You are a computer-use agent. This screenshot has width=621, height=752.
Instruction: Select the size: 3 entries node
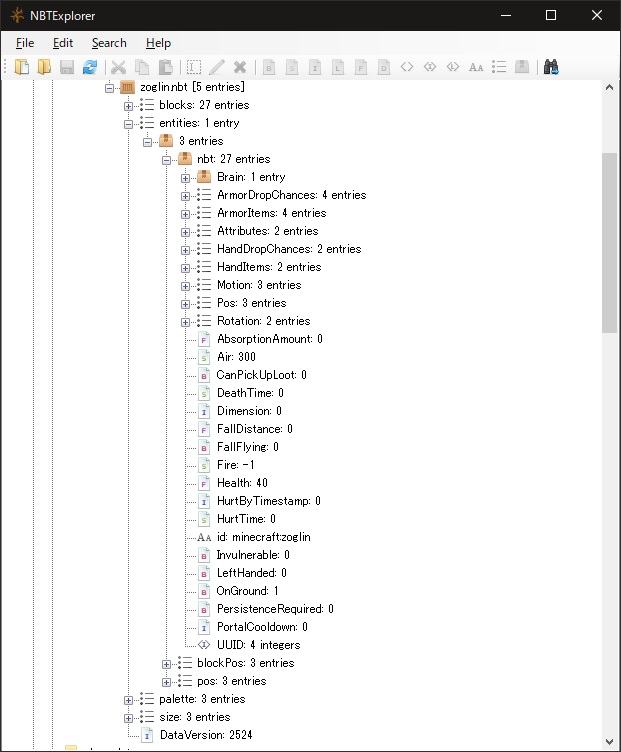pos(195,717)
